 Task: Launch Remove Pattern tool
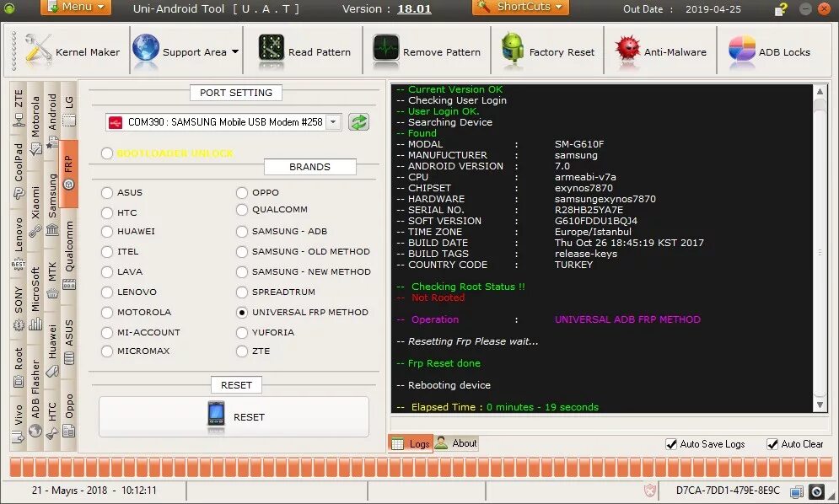pos(427,52)
